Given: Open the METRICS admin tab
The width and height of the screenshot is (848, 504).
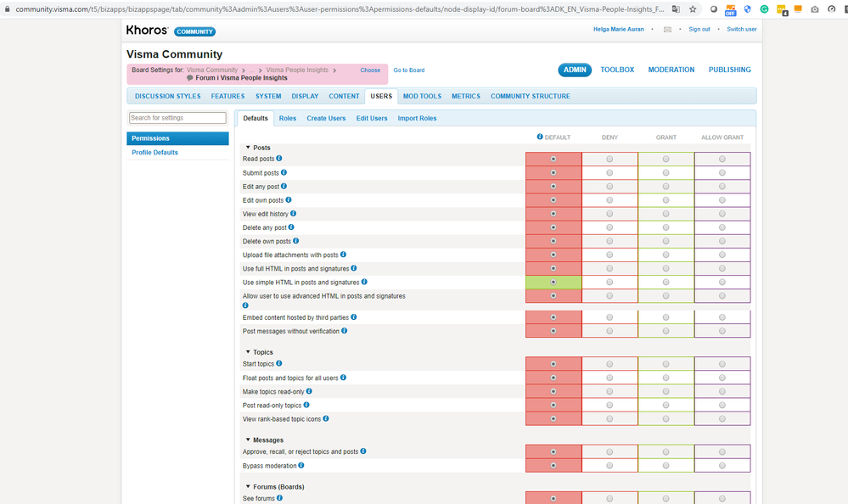Looking at the screenshot, I should tap(466, 96).
